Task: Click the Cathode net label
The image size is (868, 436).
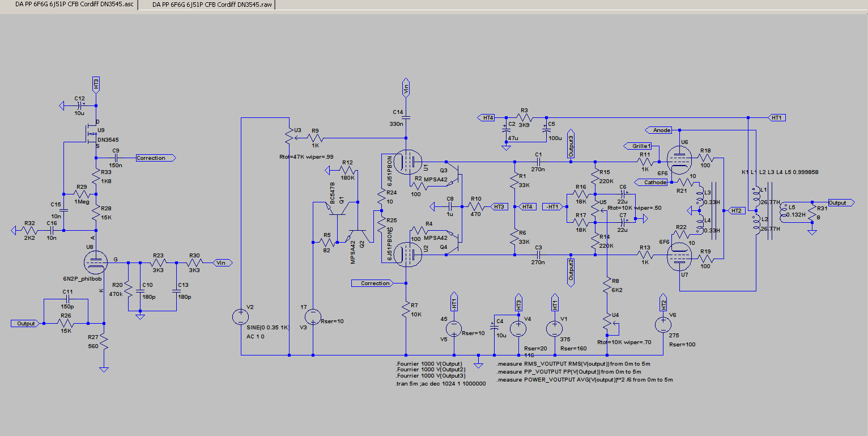Action: pos(653,182)
